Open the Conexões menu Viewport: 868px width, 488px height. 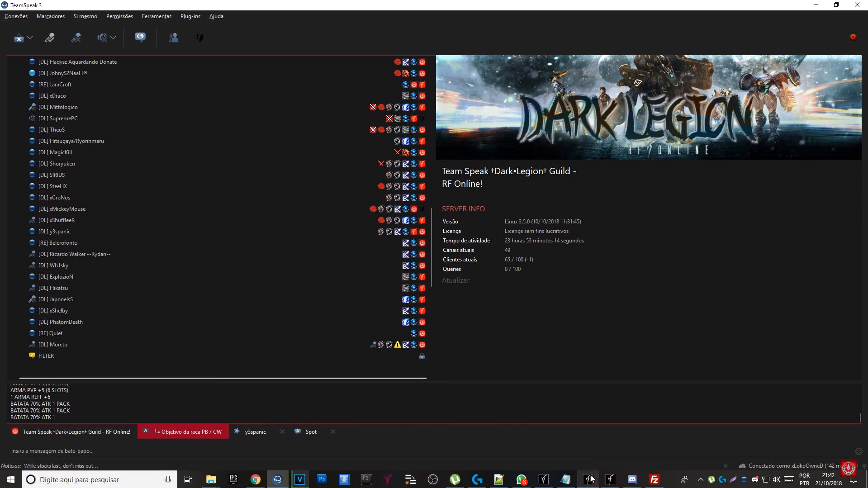(16, 16)
